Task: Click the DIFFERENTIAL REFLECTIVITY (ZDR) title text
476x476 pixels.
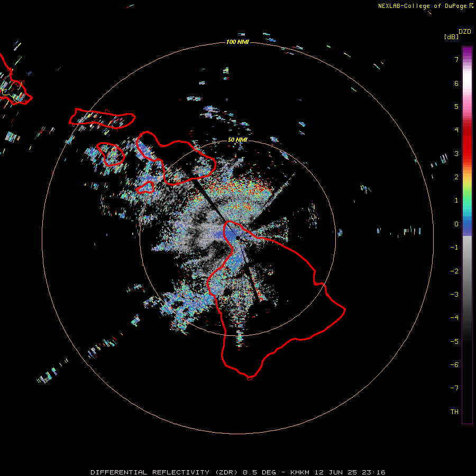Action: click(x=165, y=472)
